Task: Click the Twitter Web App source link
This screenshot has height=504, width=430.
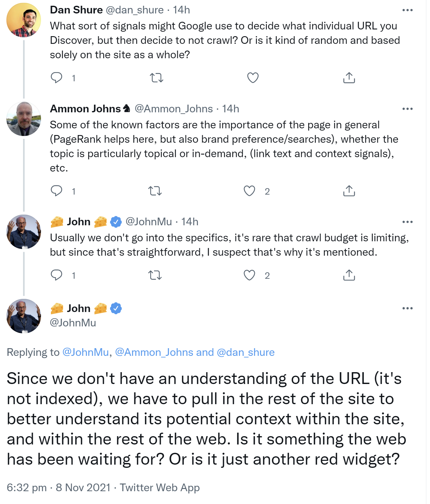Action: (x=159, y=488)
